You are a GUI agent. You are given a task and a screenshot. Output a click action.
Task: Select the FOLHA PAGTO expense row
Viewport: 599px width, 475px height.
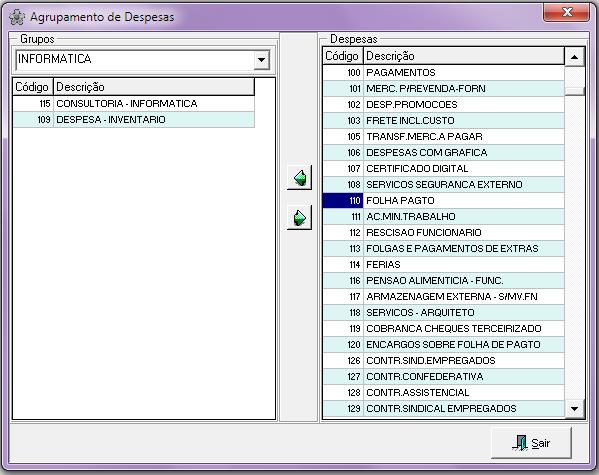click(444, 201)
